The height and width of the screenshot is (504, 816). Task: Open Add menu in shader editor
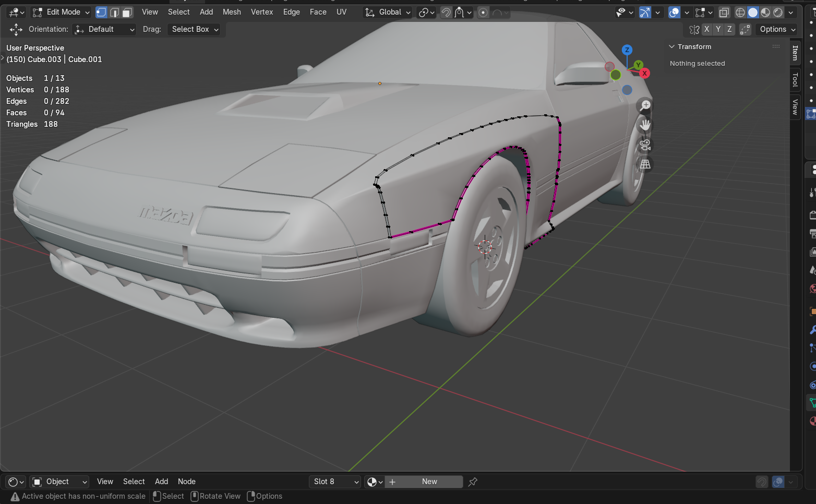point(161,482)
